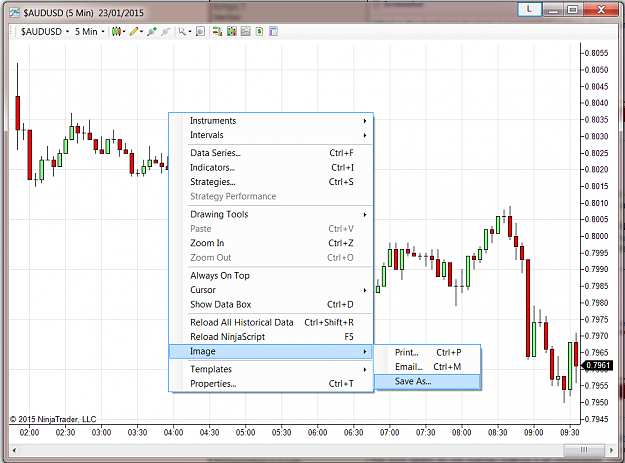Open the chart properties icon

[x=273, y=31]
